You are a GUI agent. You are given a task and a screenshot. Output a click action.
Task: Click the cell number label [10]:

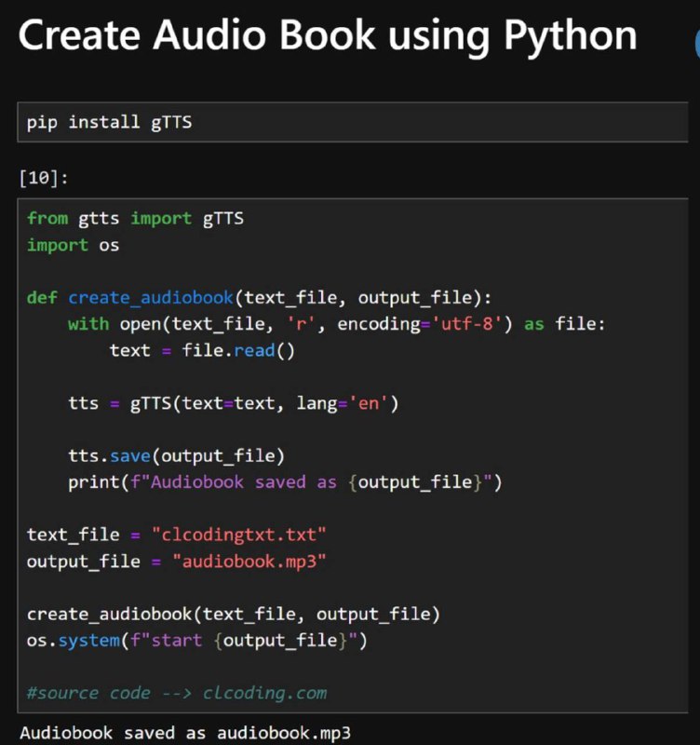43,178
